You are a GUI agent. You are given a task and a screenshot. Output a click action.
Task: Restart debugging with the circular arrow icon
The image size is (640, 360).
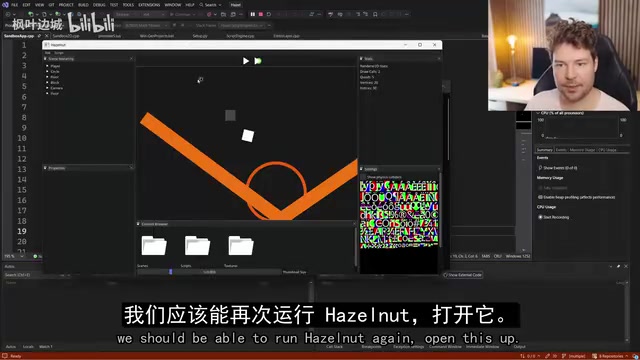269,14
